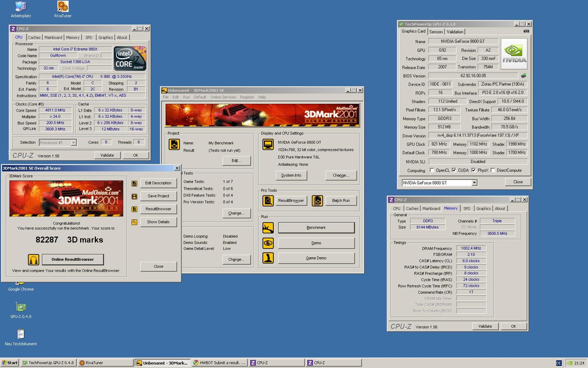Image resolution: width=588 pixels, height=368 pixels.
Task: Click the Online ResultBrowser people icon
Action: (x=33, y=260)
